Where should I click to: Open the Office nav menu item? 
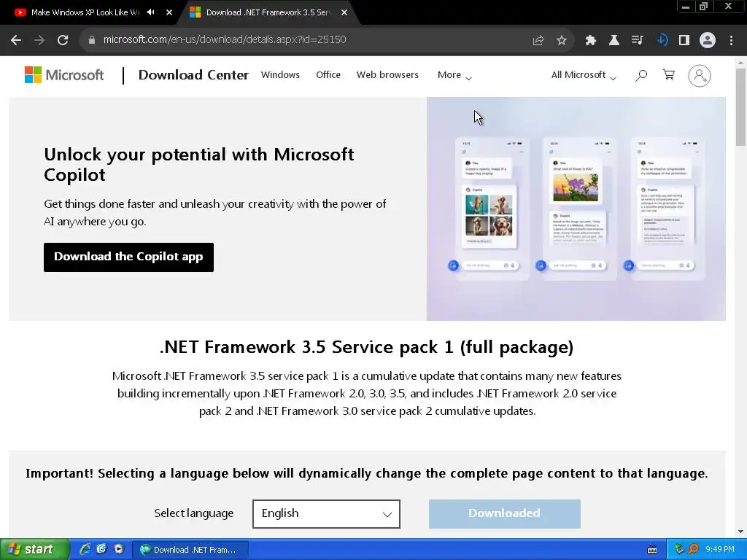pyautogui.click(x=328, y=75)
